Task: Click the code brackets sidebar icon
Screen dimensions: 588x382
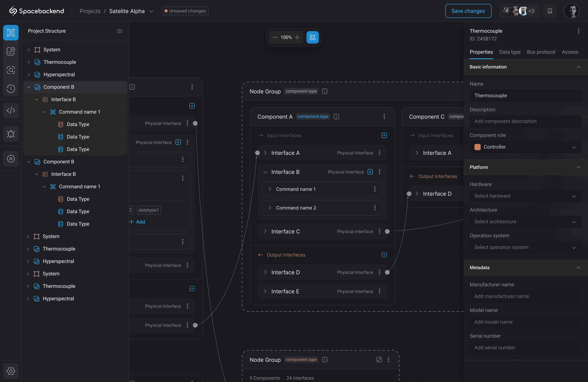Action: tap(11, 110)
